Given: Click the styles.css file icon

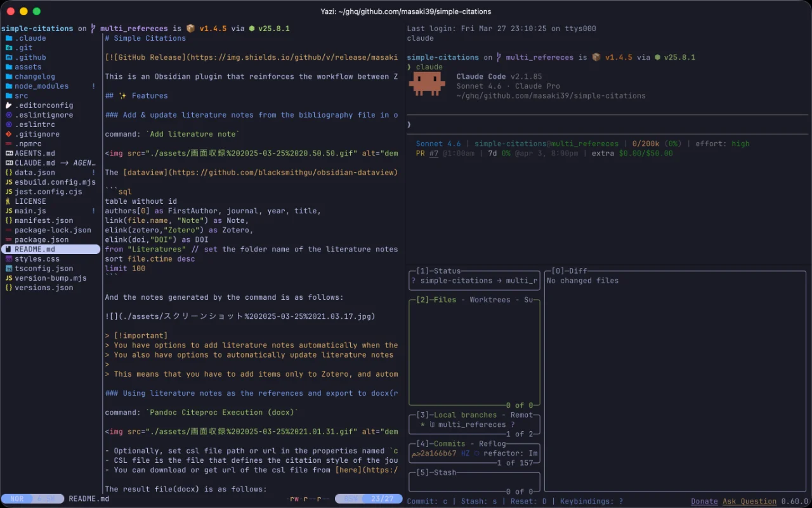Looking at the screenshot, I should [9, 259].
